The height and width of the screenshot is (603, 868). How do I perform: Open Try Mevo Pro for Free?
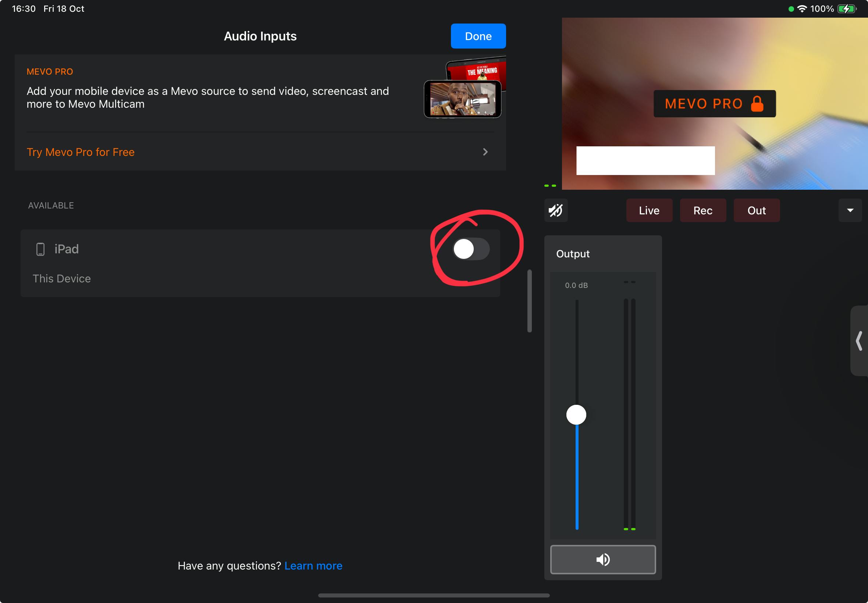tap(260, 152)
